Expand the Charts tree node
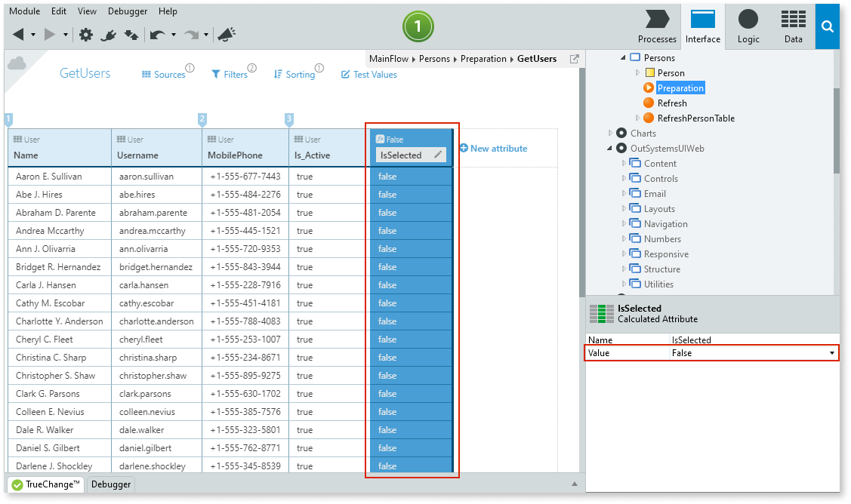The image size is (851, 504). click(x=610, y=134)
